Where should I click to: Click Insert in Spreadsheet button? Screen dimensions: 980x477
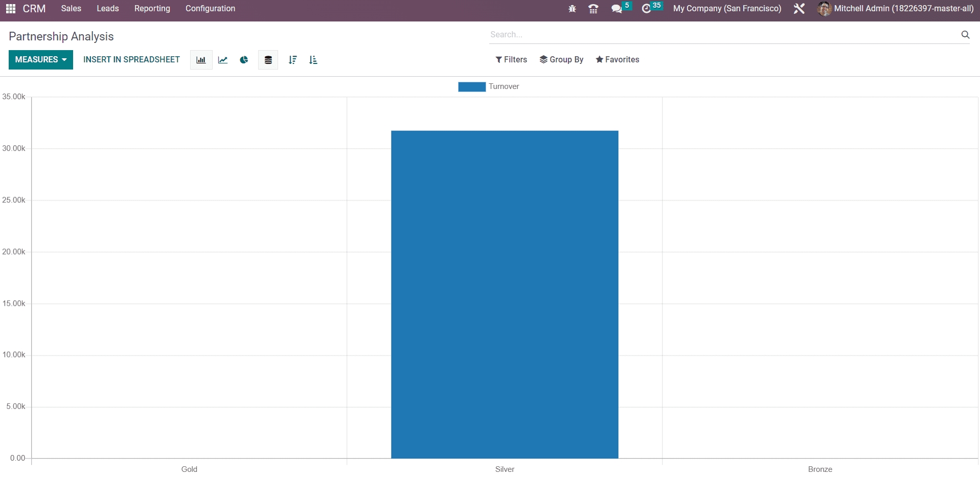tap(131, 60)
